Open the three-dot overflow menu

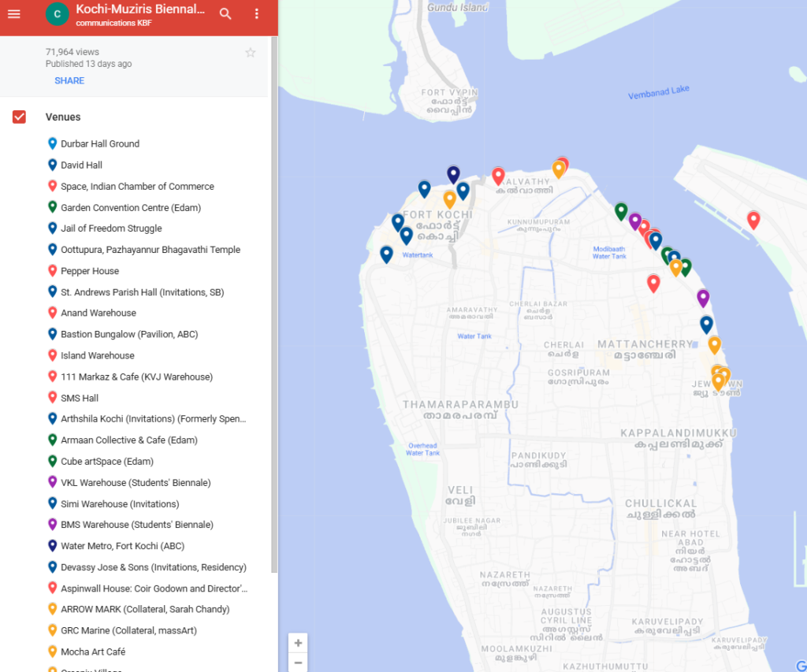256,13
